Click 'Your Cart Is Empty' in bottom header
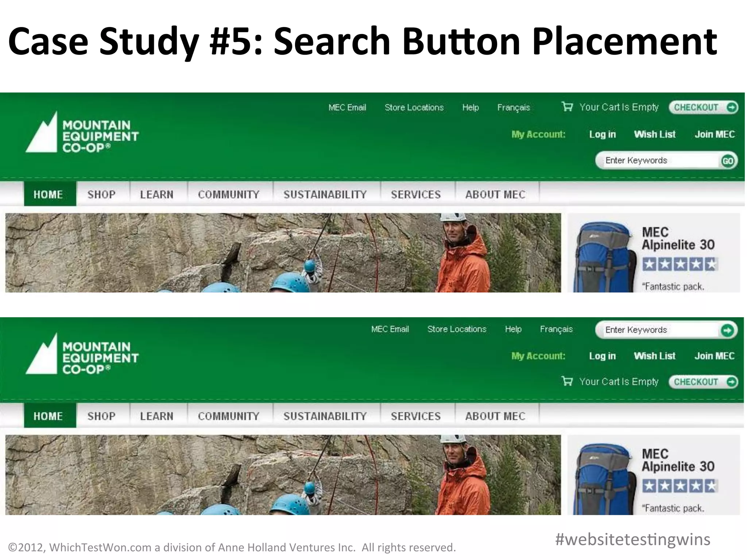 [619, 382]
